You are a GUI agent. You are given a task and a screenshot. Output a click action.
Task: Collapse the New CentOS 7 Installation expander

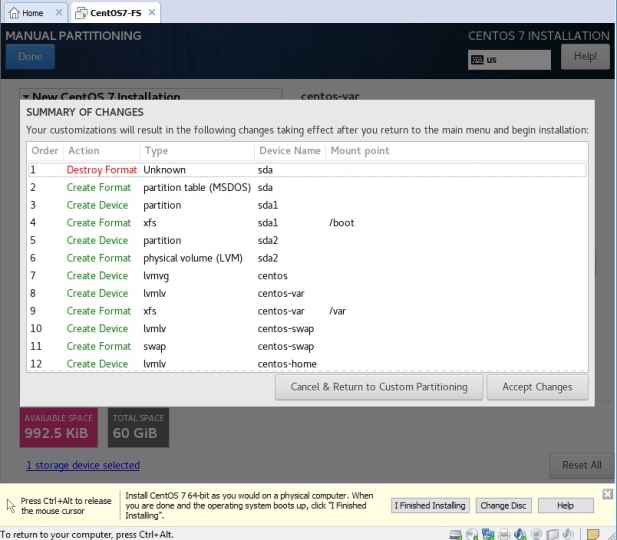(x=26, y=98)
